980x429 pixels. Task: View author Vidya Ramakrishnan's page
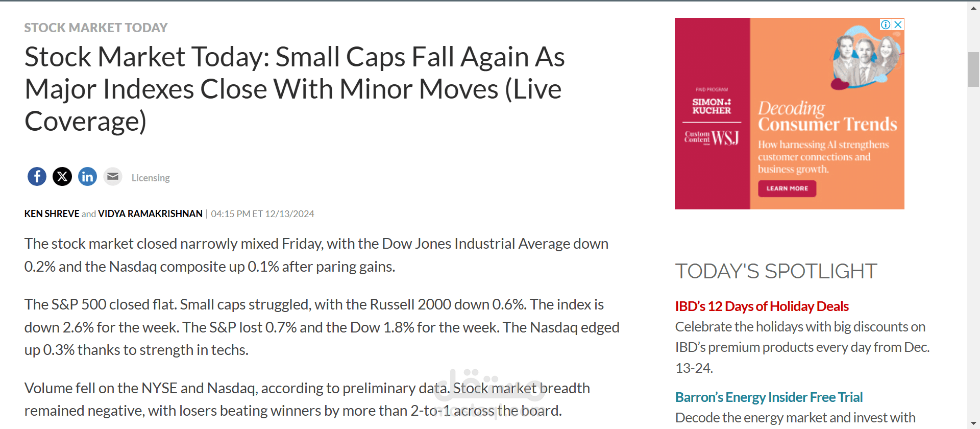[150, 213]
